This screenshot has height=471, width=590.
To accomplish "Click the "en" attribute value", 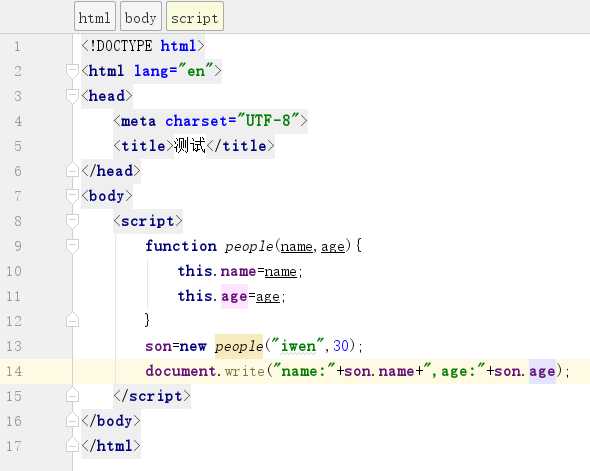I will pyautogui.click(x=196, y=70).
